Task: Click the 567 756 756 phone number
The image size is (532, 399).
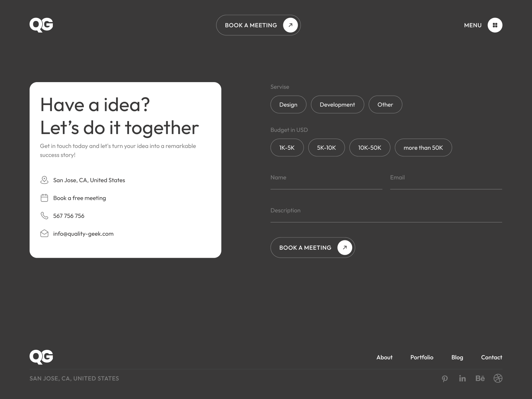Action: (69, 216)
